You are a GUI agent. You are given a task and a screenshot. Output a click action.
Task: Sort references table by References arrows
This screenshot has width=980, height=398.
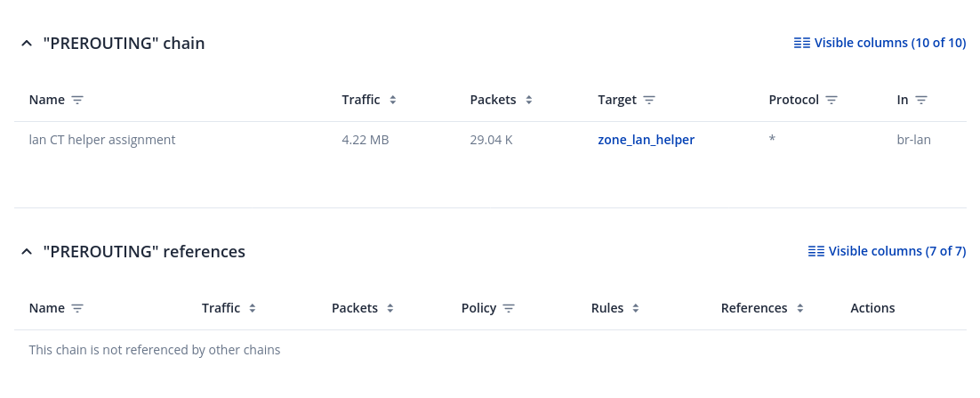[800, 309]
